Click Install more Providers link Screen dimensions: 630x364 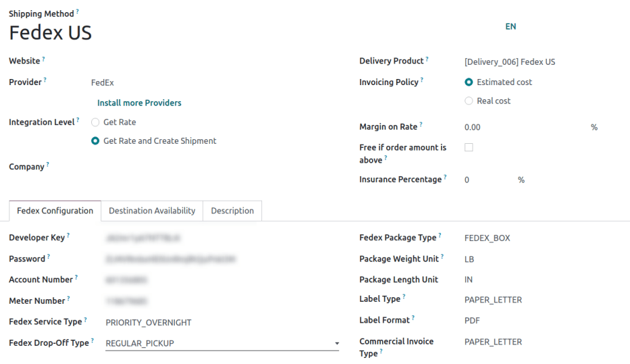139,103
